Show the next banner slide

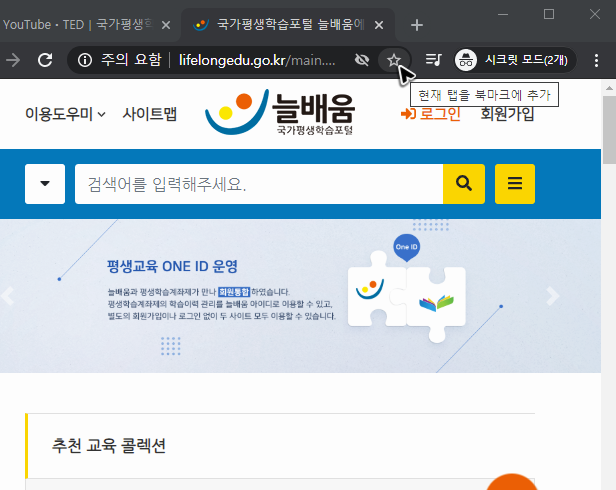[552, 296]
